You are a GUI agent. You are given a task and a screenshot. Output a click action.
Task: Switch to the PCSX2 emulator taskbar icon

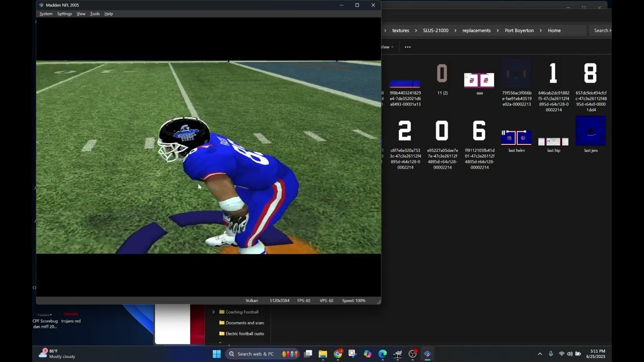[428, 354]
